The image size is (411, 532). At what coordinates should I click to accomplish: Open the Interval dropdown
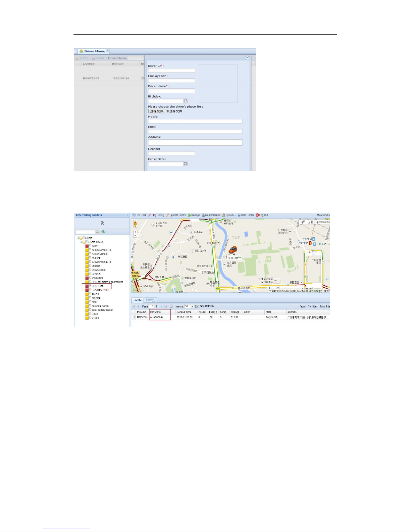(x=189, y=306)
